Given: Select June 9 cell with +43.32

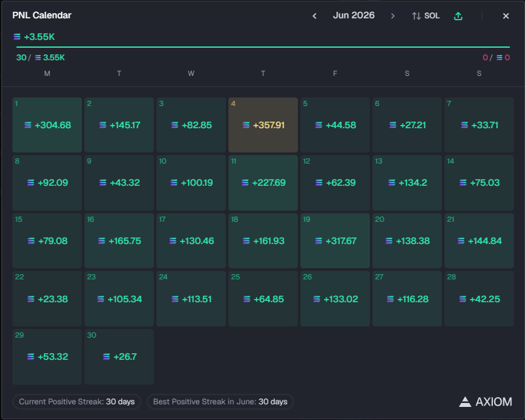Looking at the screenshot, I should pos(119,183).
